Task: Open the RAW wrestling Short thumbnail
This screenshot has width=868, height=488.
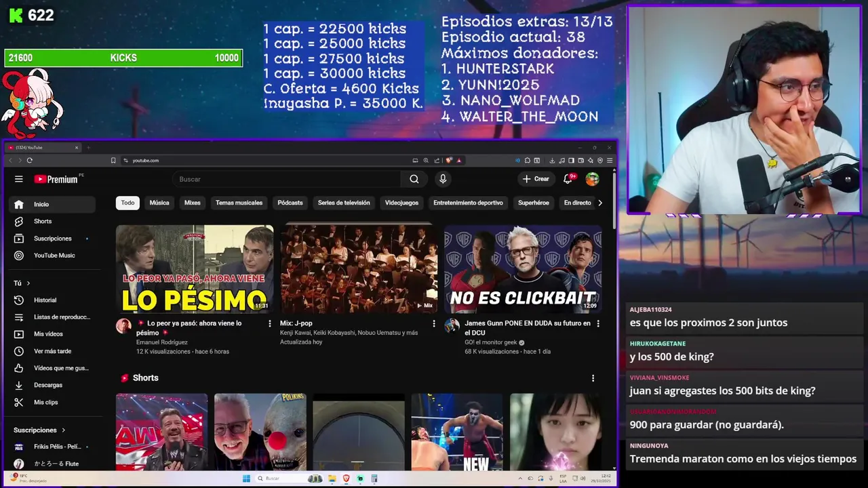Action: point(161,432)
